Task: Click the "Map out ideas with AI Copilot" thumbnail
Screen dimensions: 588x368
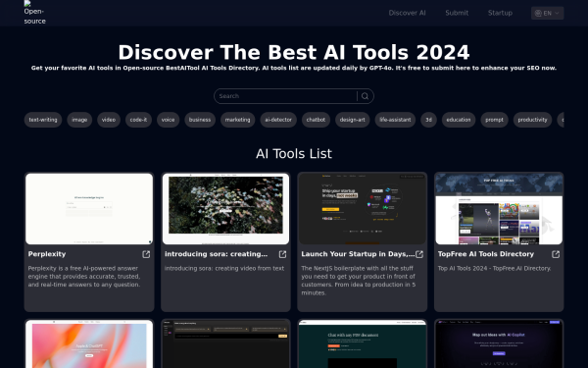Action: [x=499, y=344]
